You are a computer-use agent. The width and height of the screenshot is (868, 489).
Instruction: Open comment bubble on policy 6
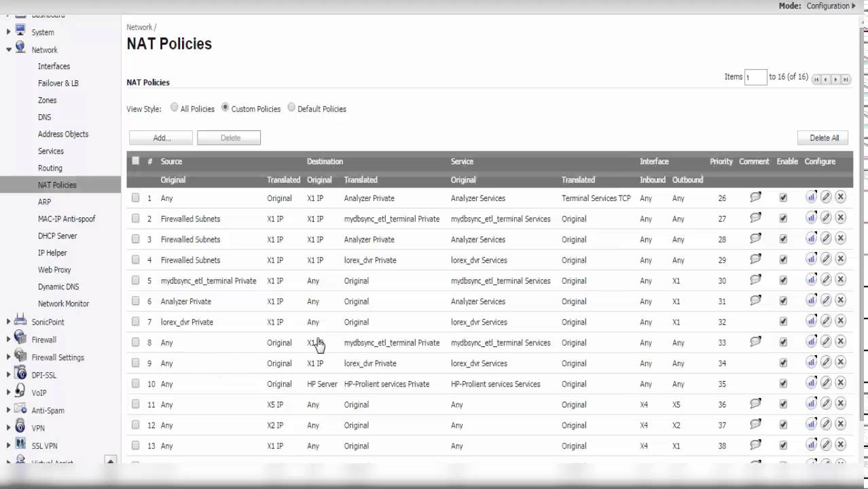(x=755, y=300)
